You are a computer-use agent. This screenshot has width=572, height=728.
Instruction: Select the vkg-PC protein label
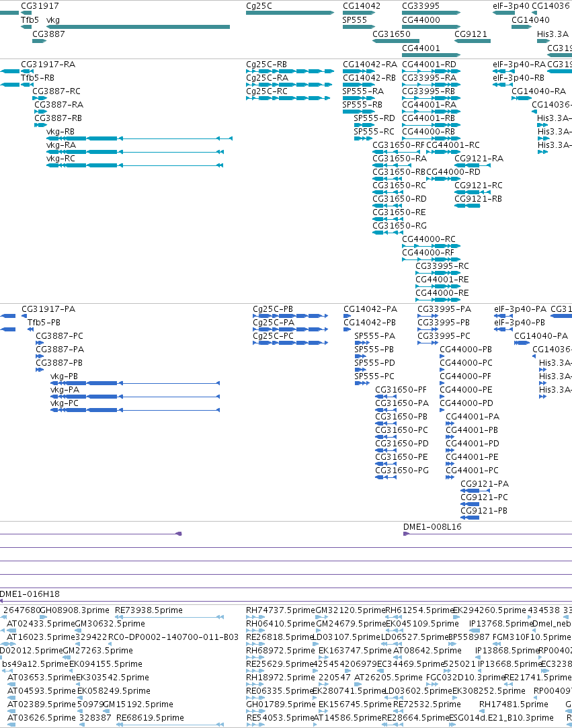[65, 403]
